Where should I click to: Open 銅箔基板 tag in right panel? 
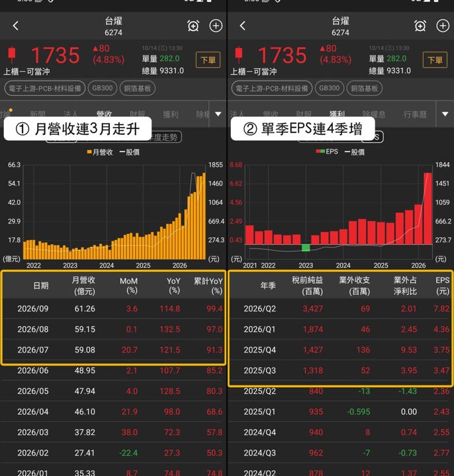coord(365,89)
